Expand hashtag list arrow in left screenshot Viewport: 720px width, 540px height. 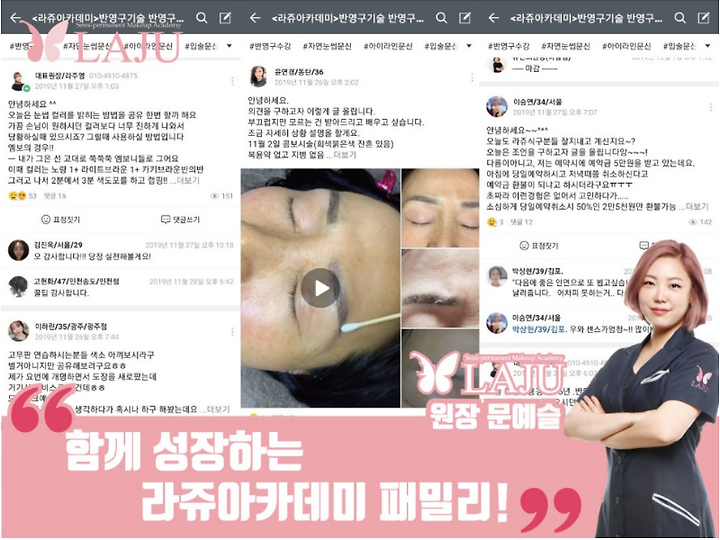[x=229, y=46]
